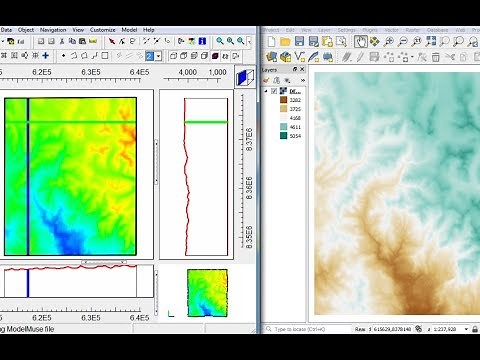Click the second zoom magnifier in ModelMuse
480x360 pixels.
(x=230, y=41)
